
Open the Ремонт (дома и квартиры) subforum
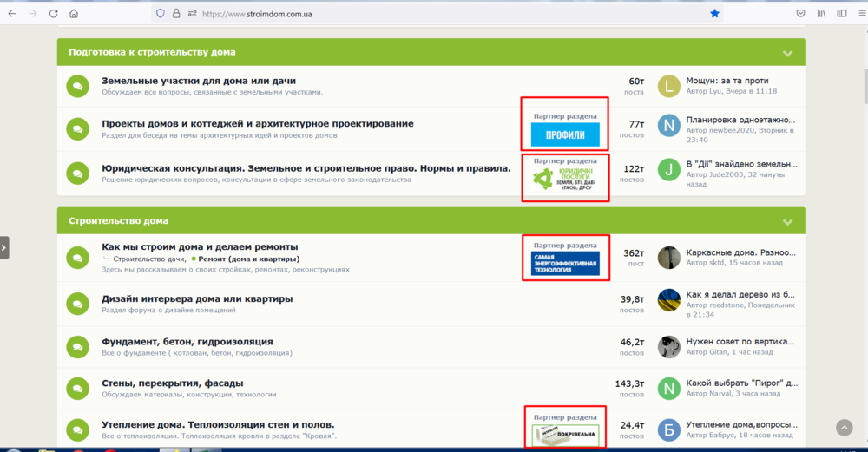point(249,259)
